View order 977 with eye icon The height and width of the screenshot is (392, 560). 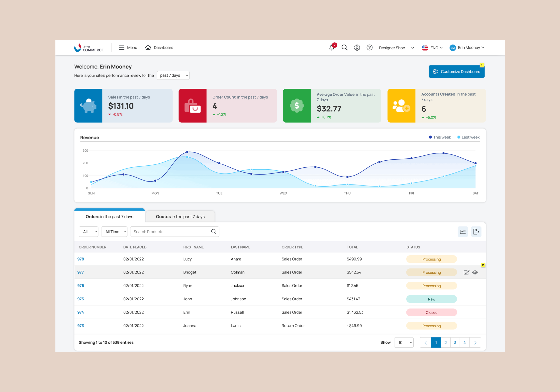click(x=475, y=272)
